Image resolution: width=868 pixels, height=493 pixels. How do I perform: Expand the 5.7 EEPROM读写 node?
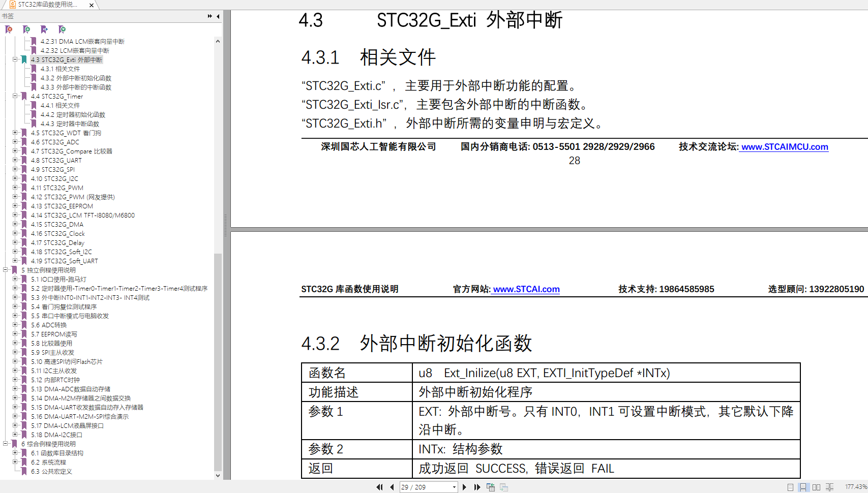point(15,334)
